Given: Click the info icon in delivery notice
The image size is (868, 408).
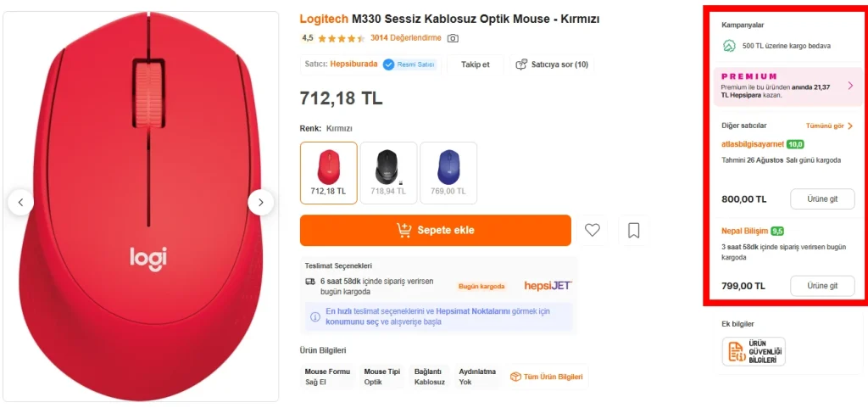Looking at the screenshot, I should tap(314, 317).
